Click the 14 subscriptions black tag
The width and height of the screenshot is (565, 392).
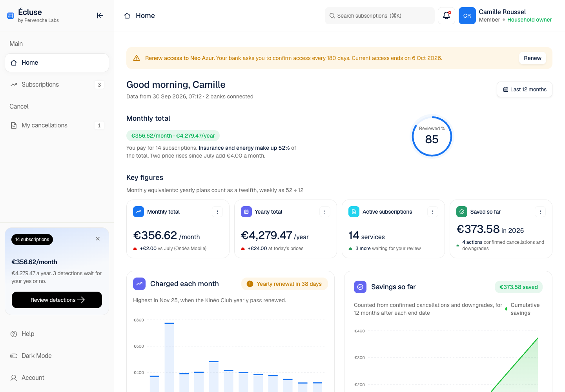coord(32,240)
